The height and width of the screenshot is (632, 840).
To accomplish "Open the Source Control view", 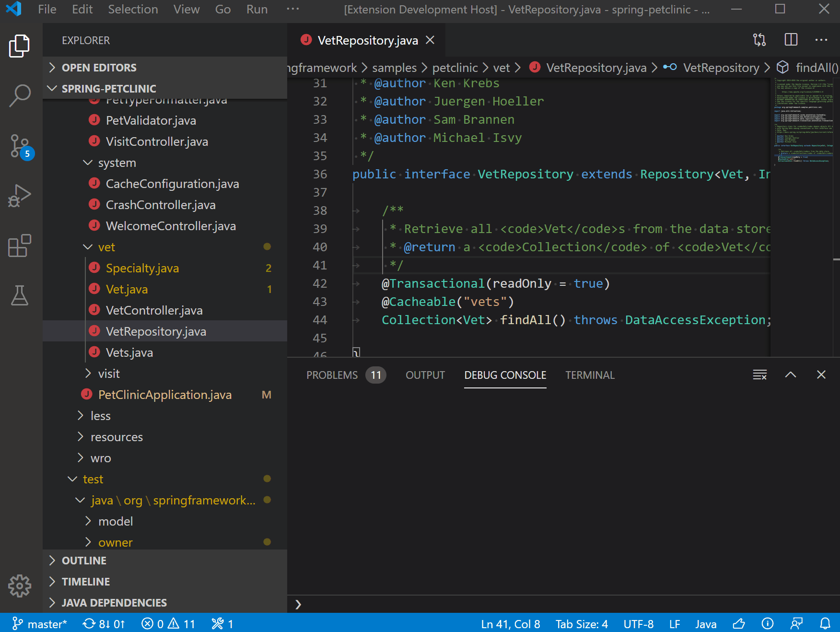I will click(x=19, y=146).
